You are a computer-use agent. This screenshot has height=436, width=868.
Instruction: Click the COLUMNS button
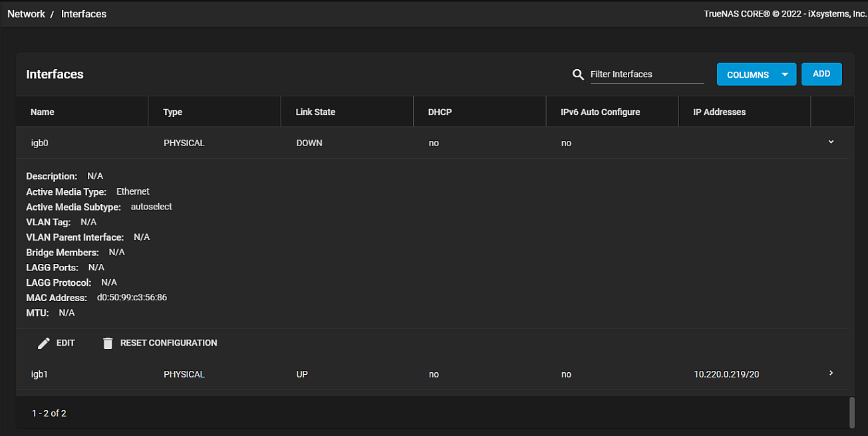[748, 74]
